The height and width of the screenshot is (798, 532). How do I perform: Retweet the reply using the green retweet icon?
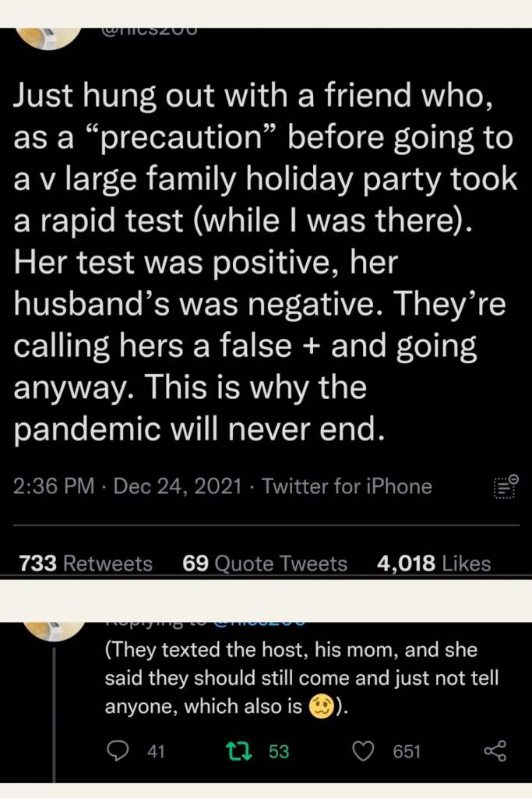click(238, 750)
